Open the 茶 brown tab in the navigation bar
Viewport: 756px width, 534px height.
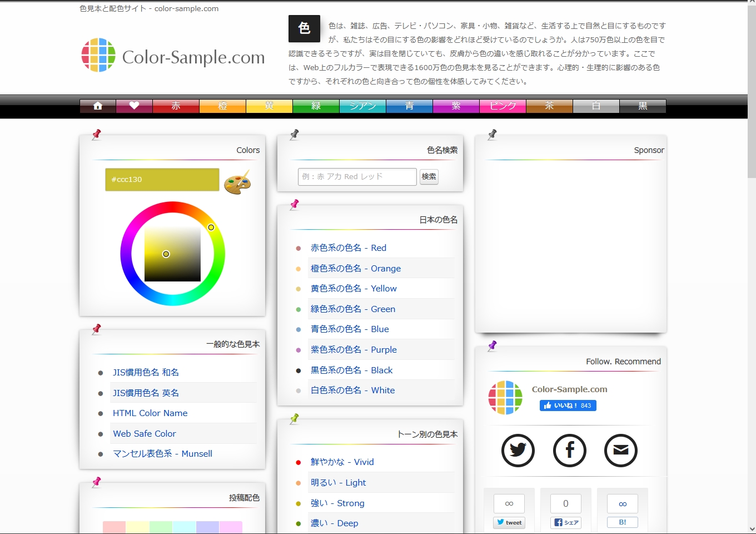coord(549,106)
